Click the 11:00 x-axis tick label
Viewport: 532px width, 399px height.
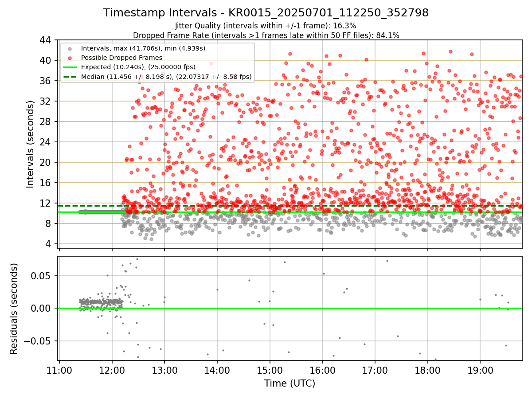click(x=59, y=370)
